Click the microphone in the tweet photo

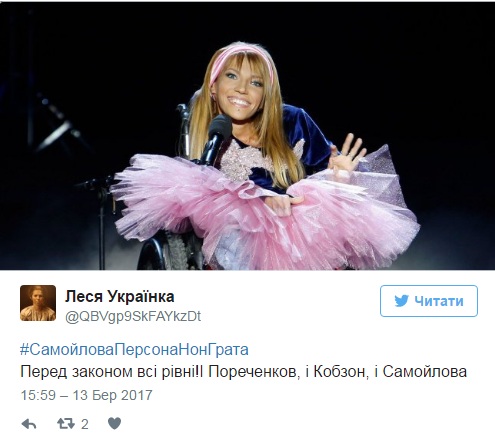coord(216,138)
